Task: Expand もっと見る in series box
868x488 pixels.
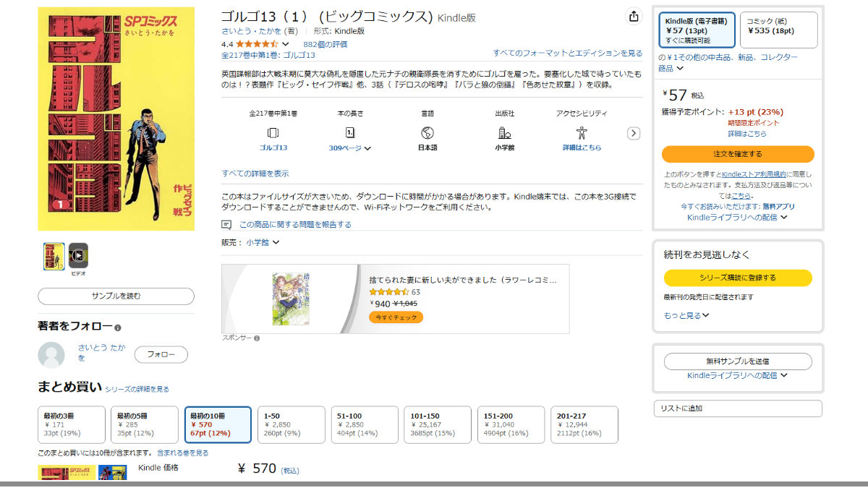Action: point(686,315)
